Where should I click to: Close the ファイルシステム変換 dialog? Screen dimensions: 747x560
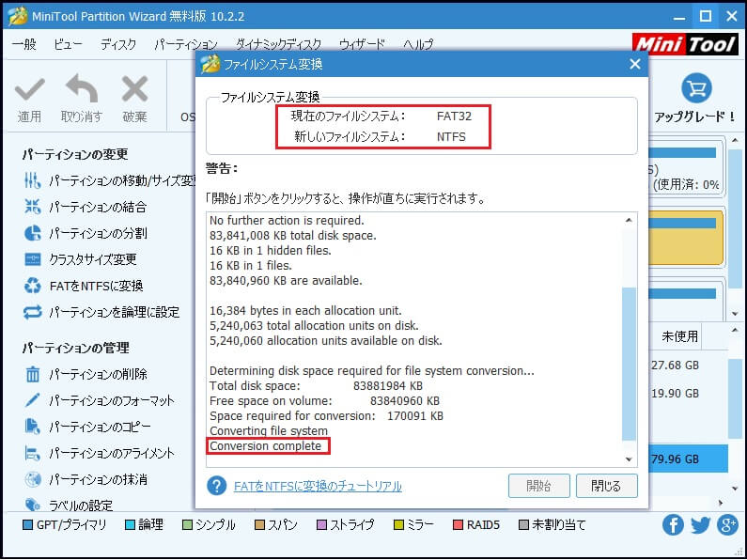[x=634, y=64]
